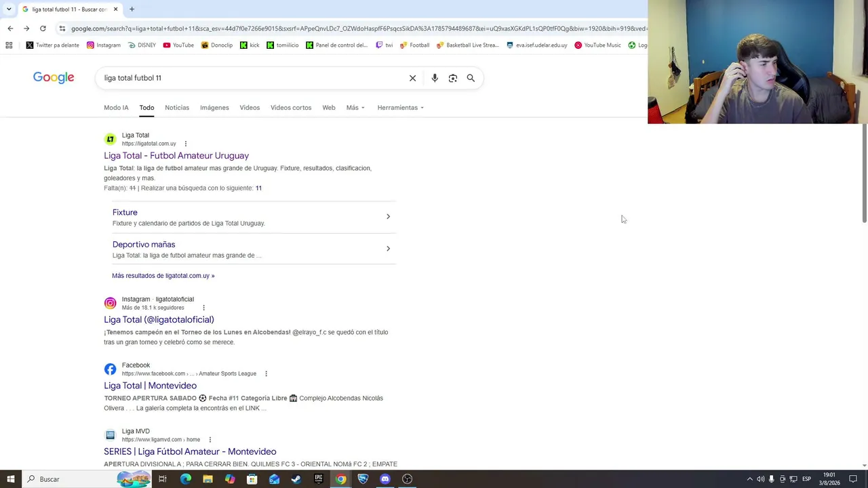The width and height of the screenshot is (868, 488).
Task: Expand the Fixture sitelink chevron
Action: [388, 217]
